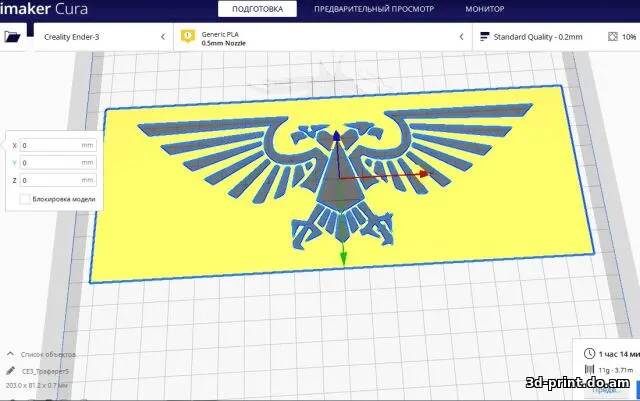Click the 11g · 3.71m material estimate

(616, 370)
